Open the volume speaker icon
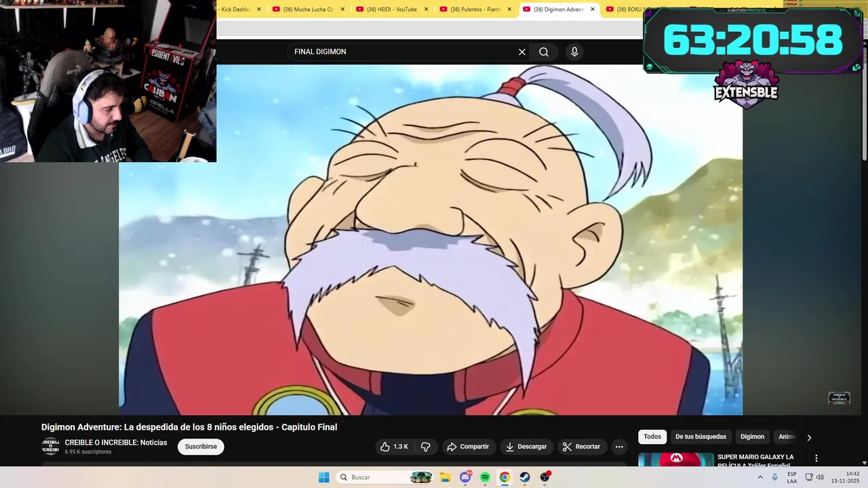 click(x=820, y=477)
